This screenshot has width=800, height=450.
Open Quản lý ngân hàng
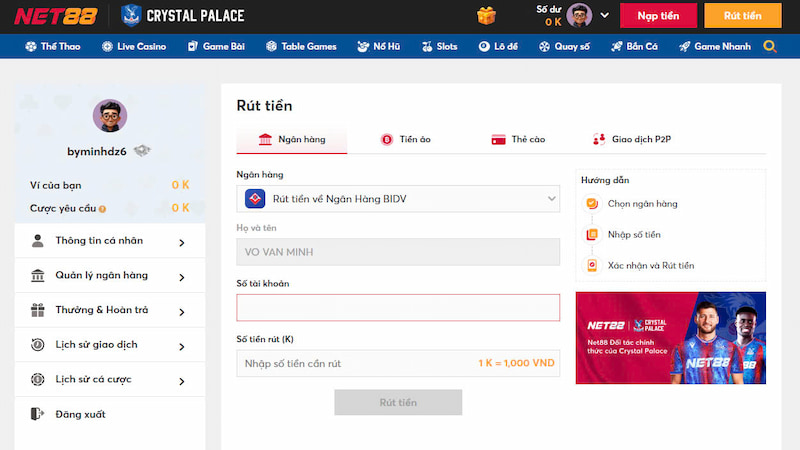click(110, 276)
